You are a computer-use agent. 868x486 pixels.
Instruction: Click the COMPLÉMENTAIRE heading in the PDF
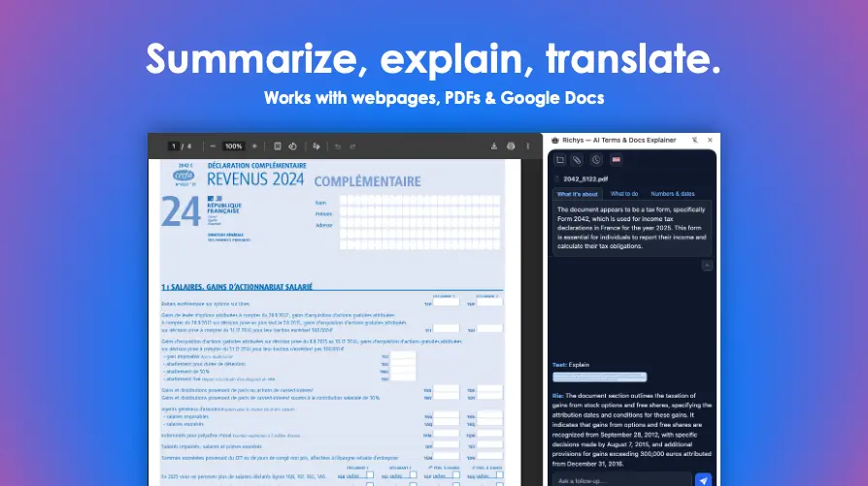368,181
